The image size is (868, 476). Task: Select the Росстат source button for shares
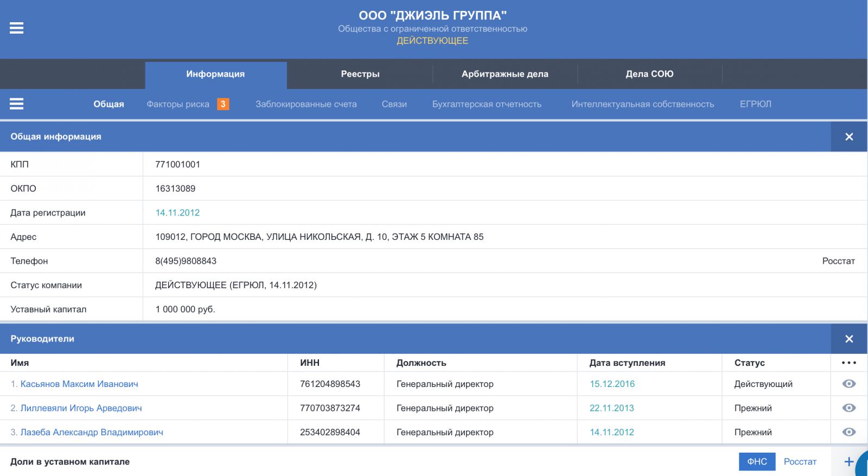pos(800,462)
